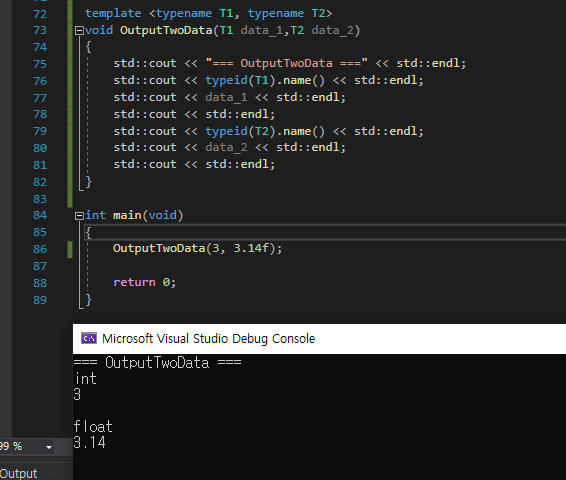Click typeid(T2) on line 79
Image resolution: width=566 pixels, height=480 pixels.
click(x=241, y=131)
